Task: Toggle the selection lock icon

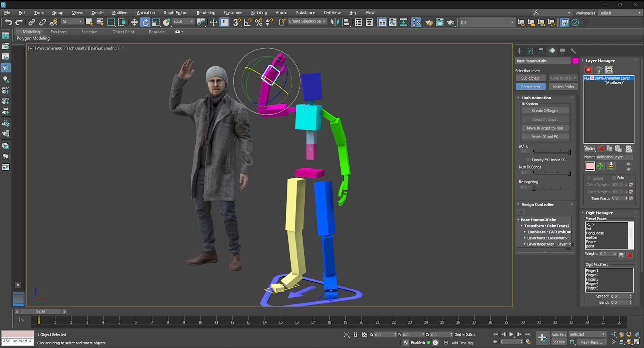Action: (355, 334)
